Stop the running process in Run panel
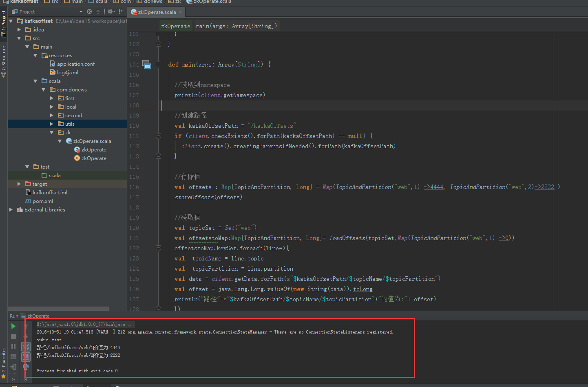 13,336
